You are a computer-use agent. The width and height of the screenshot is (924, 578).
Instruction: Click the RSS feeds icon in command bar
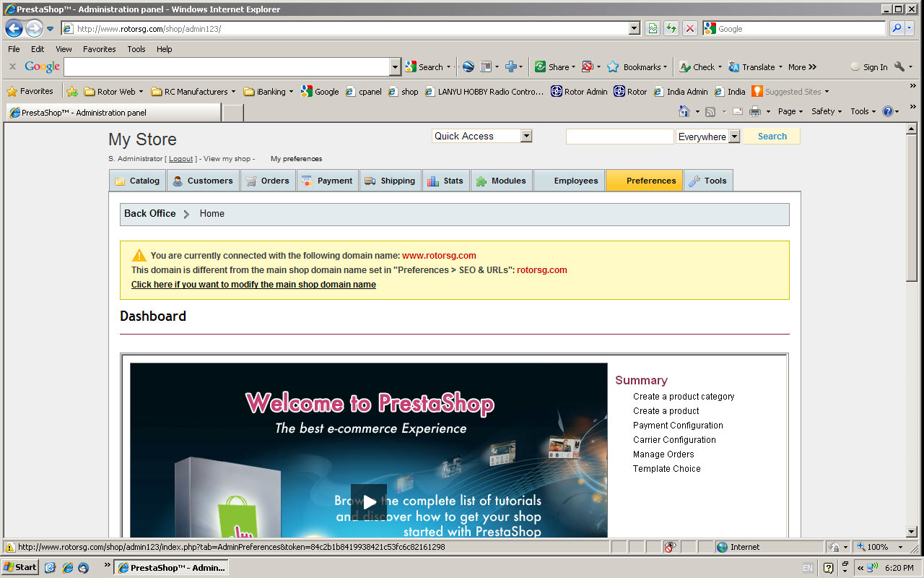710,111
